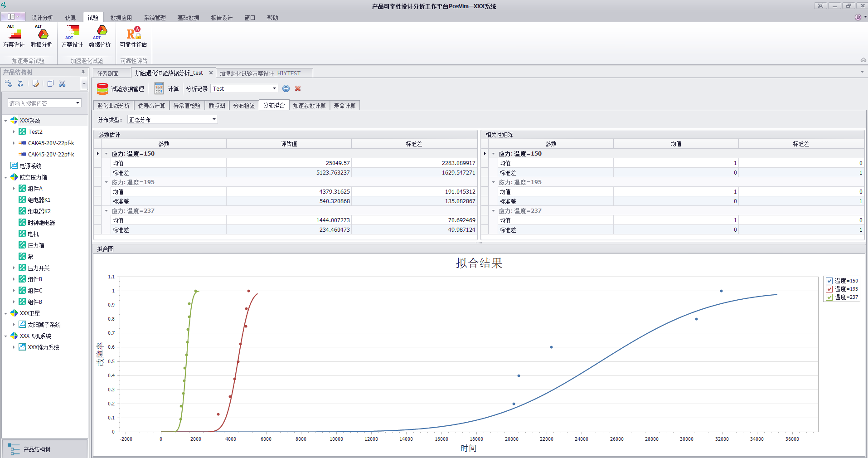Open ALT 方案设计 in 加速寿命试验 group
The height and width of the screenshot is (458, 868).
[x=14, y=37]
